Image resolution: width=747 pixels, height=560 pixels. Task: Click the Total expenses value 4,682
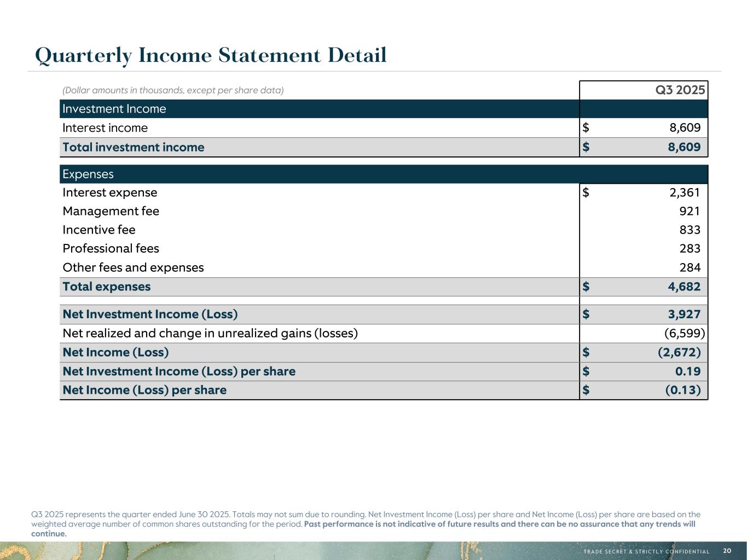click(x=684, y=287)
